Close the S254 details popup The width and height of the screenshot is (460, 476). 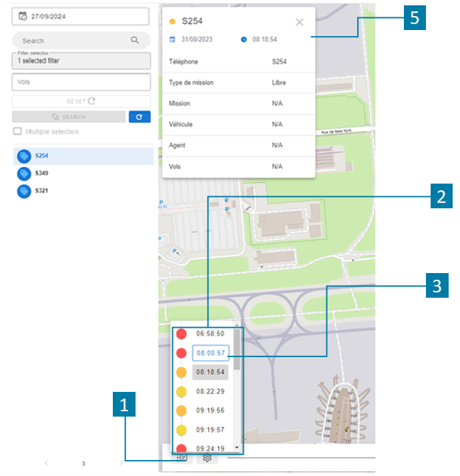tap(299, 22)
